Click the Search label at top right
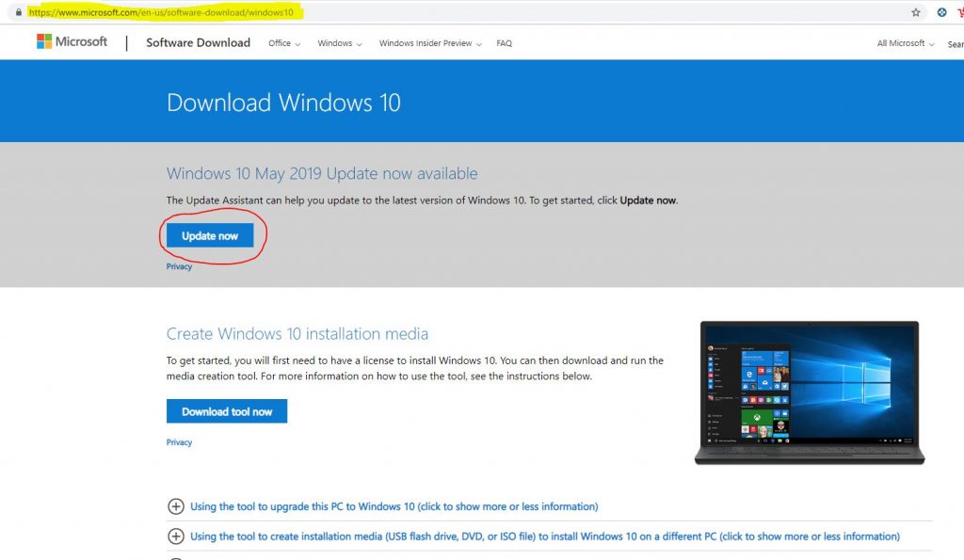The height and width of the screenshot is (560, 964). (956, 44)
